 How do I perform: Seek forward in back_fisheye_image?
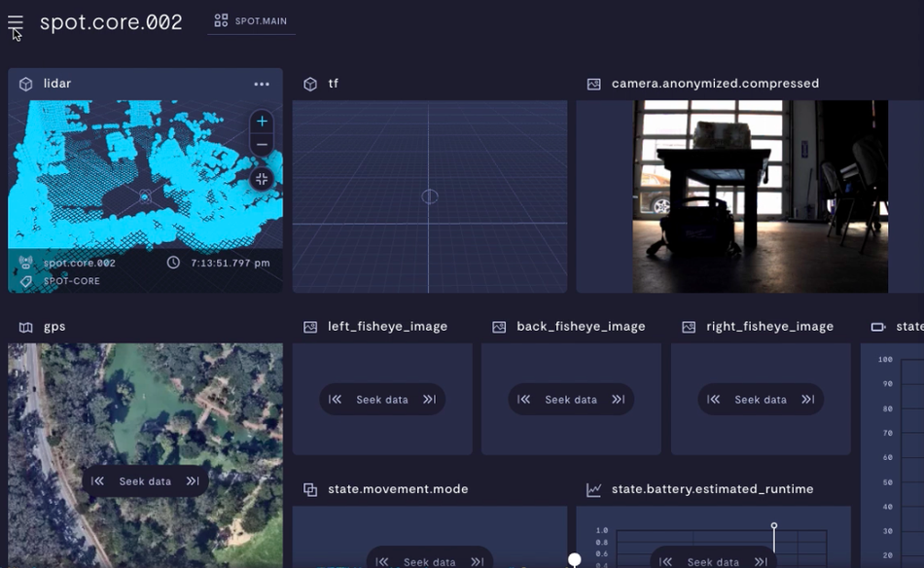619,400
